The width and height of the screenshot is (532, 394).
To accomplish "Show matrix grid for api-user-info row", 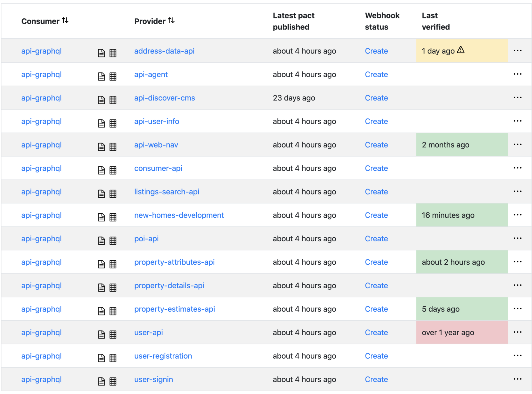I will 113,123.
